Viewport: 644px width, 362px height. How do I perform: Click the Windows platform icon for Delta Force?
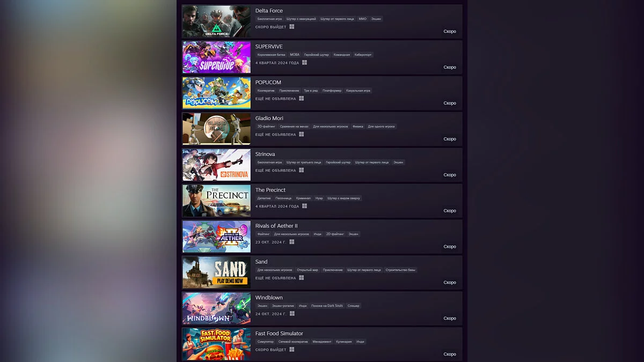[x=292, y=26]
